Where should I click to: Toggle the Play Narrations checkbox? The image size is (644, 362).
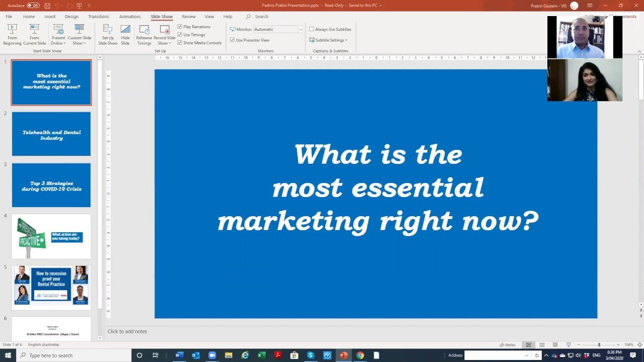180,27
